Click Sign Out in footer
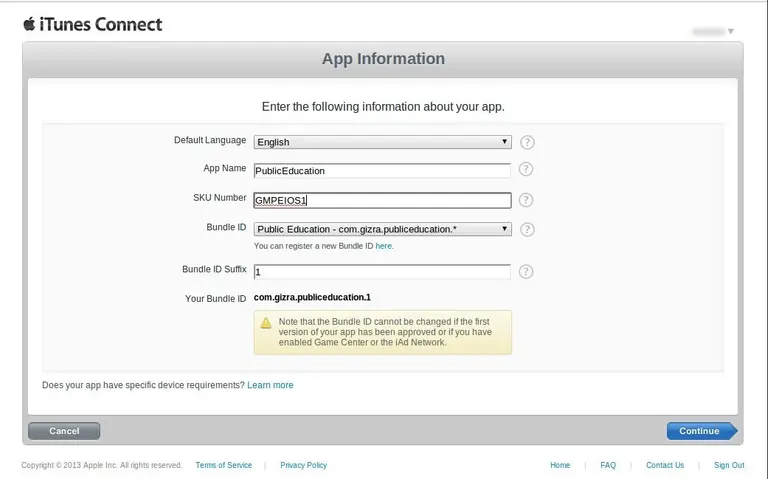 pos(729,465)
